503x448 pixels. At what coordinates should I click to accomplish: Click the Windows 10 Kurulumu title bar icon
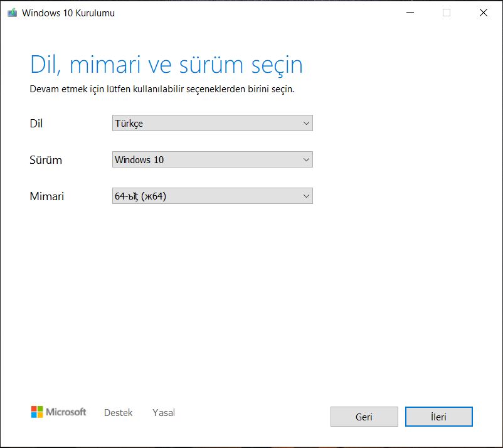[x=12, y=13]
